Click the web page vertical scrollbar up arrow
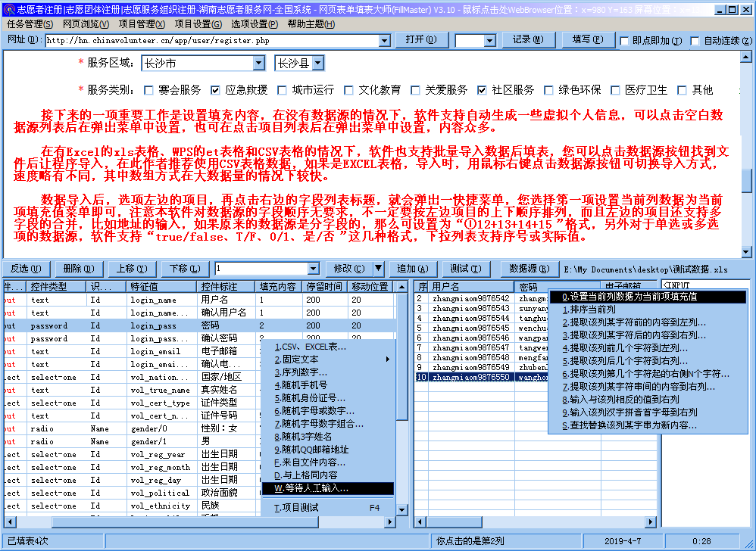Screen dimensions: 756x551 [x=746, y=58]
